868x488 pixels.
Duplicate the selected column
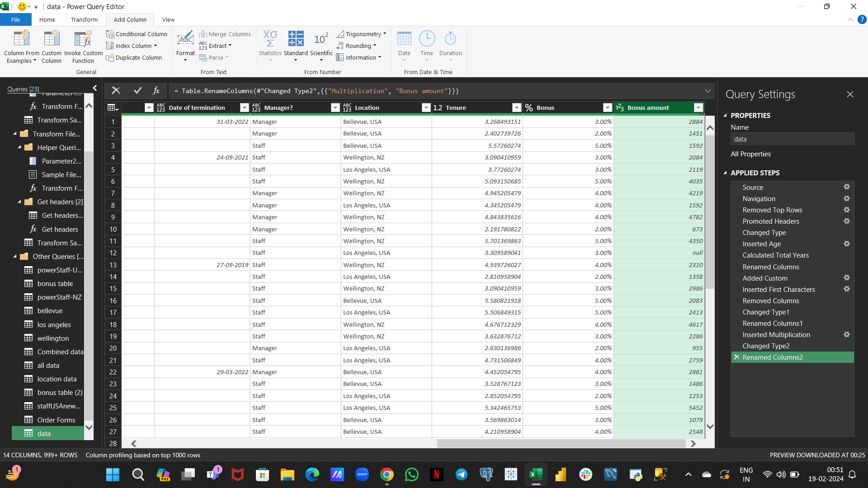[x=134, y=57]
